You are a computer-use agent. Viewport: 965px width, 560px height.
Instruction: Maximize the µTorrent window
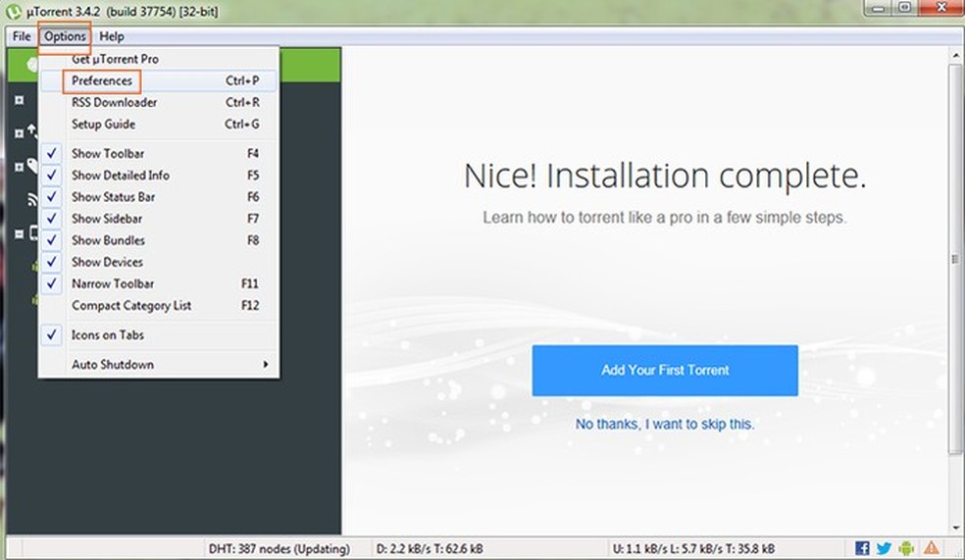[x=904, y=8]
